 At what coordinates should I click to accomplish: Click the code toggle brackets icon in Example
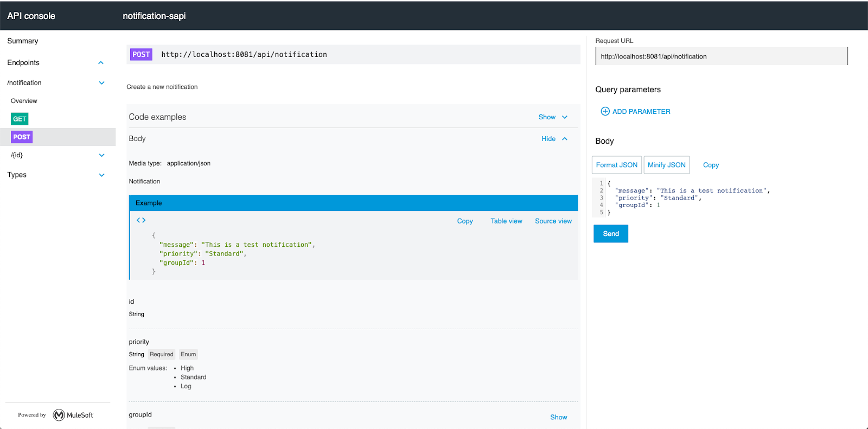[141, 220]
